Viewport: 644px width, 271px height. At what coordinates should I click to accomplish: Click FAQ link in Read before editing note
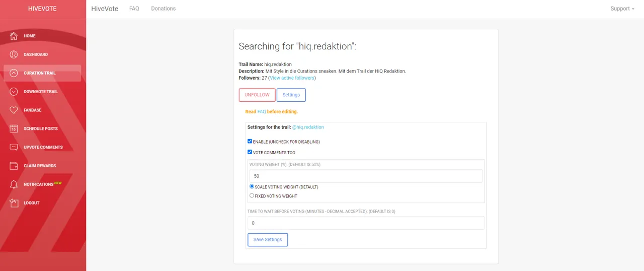point(262,112)
